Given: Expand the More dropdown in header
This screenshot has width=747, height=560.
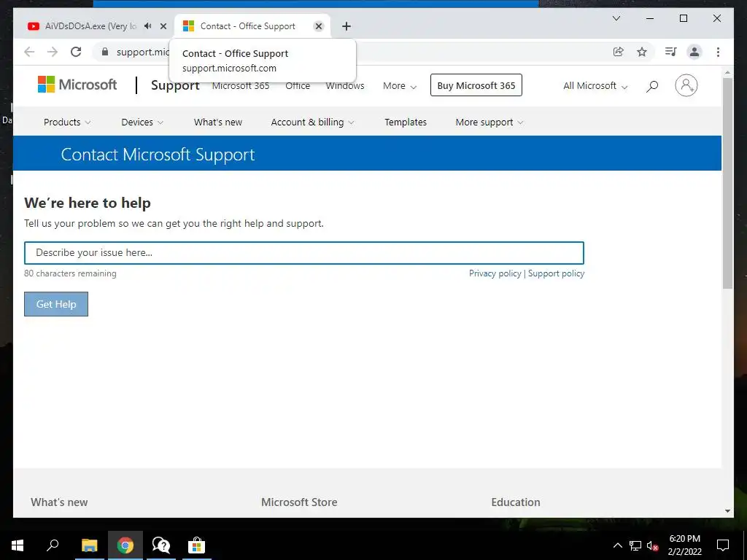Looking at the screenshot, I should click(x=400, y=86).
